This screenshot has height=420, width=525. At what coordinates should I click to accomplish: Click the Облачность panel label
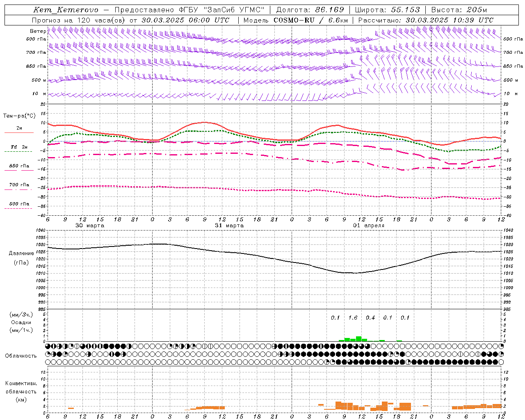click(x=21, y=356)
